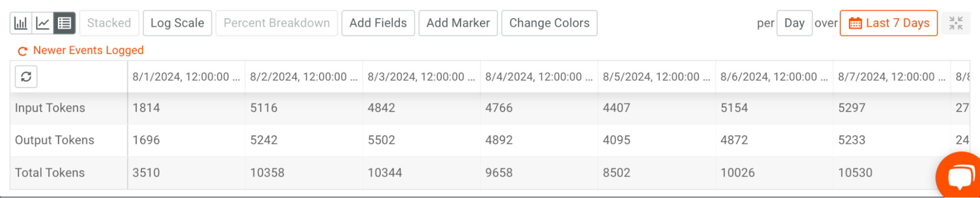
Task: Click the Total Tokens row label
Action: pyautogui.click(x=50, y=173)
